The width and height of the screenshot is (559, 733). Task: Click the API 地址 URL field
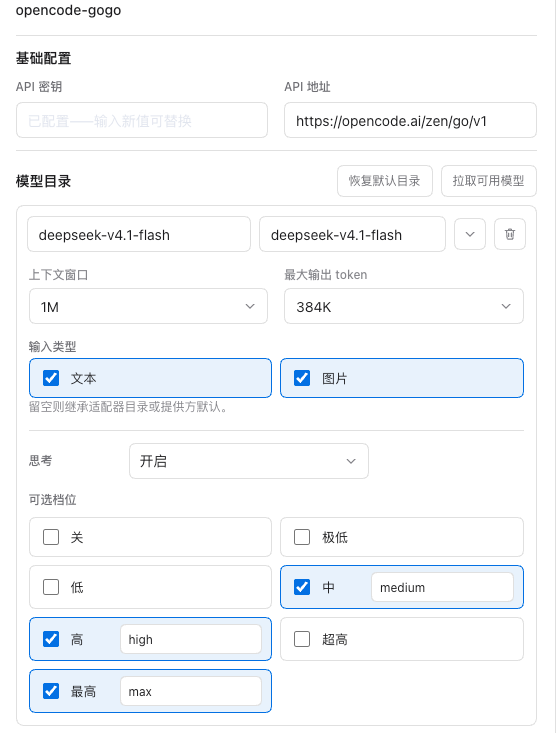tap(410, 121)
